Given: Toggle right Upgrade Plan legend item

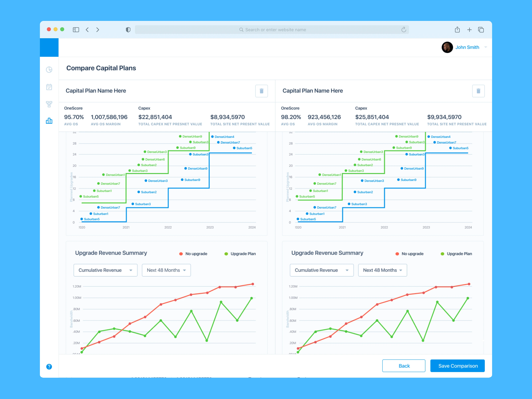Looking at the screenshot, I should (x=456, y=254).
